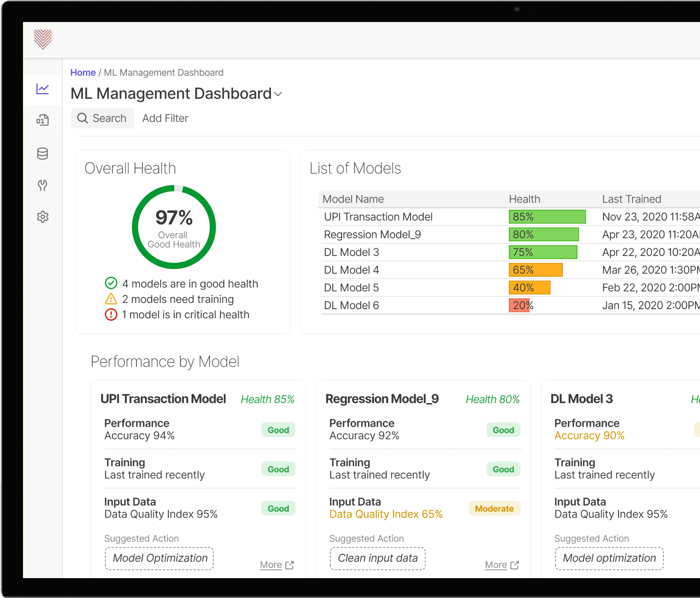The width and height of the screenshot is (700, 598).
Task: Click '1 model is in critical health' text
Action: click(x=186, y=315)
